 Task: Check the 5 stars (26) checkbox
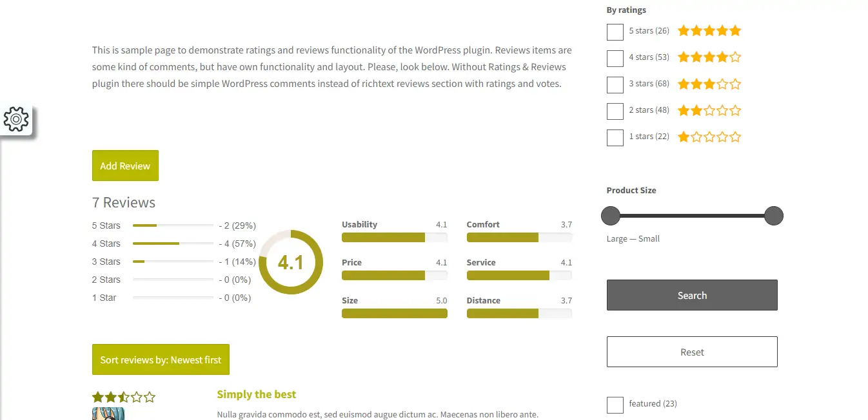[615, 32]
